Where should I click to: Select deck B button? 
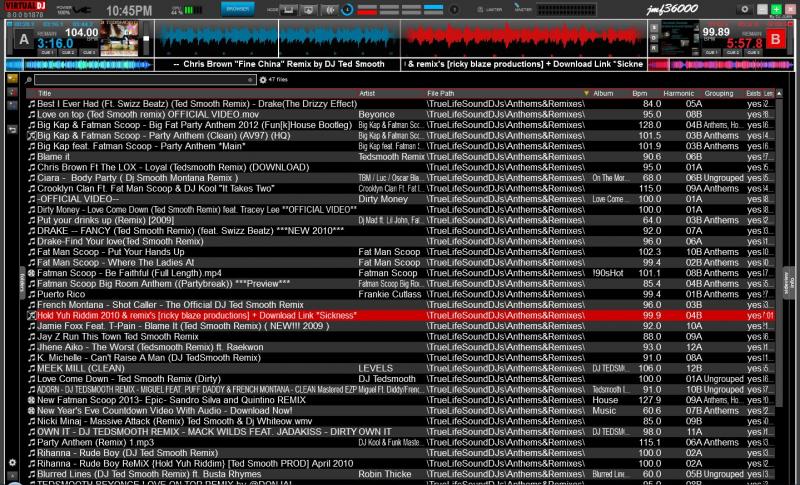776,39
